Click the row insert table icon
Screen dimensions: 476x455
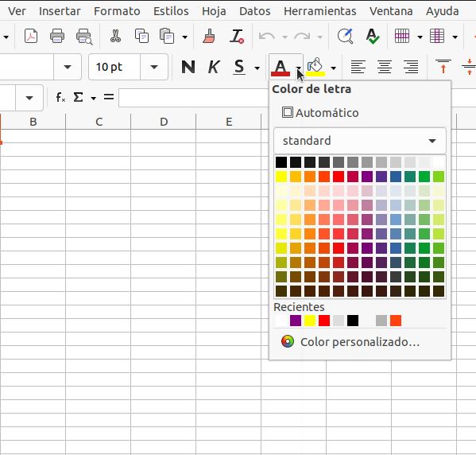(x=402, y=36)
